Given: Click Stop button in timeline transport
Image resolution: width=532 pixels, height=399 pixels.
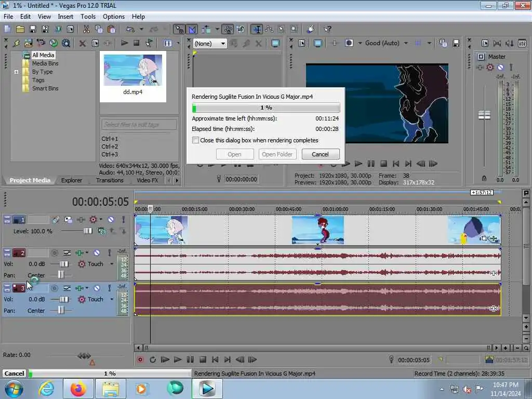Looking at the screenshot, I should tap(203, 360).
